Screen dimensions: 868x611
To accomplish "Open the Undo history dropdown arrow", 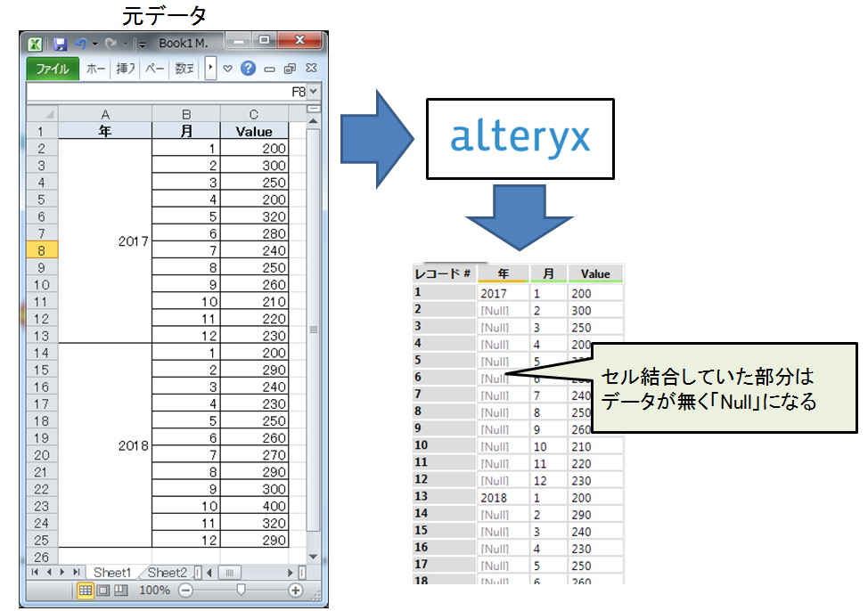I will coord(94,44).
